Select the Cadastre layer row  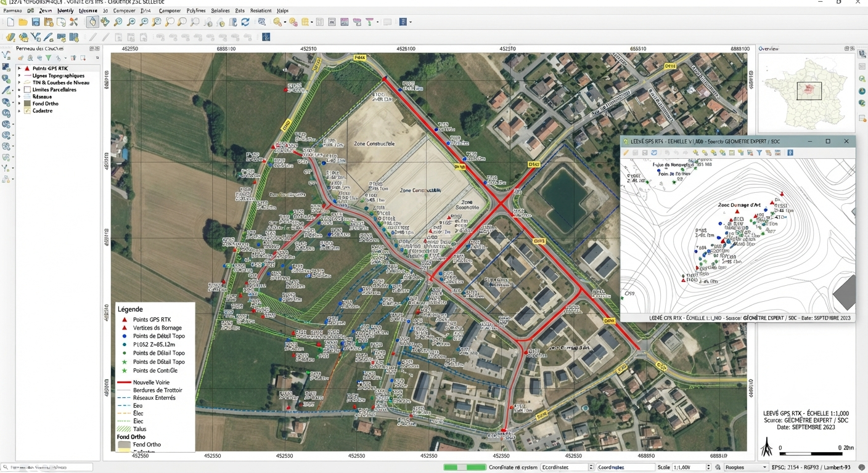point(57,111)
